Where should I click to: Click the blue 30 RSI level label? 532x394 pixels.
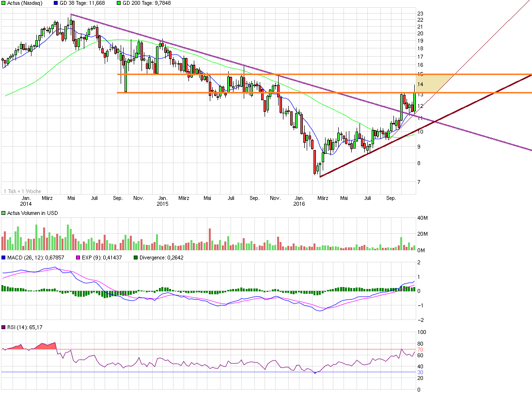click(x=421, y=372)
